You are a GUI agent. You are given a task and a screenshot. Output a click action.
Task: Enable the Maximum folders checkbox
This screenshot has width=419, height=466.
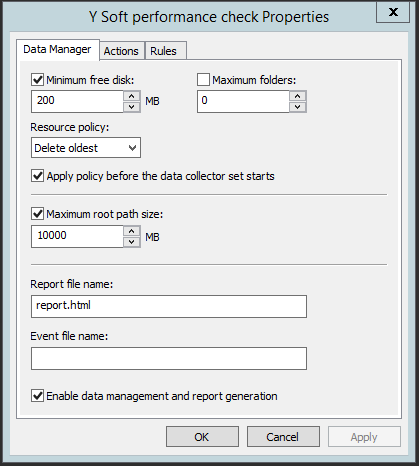coord(203,80)
